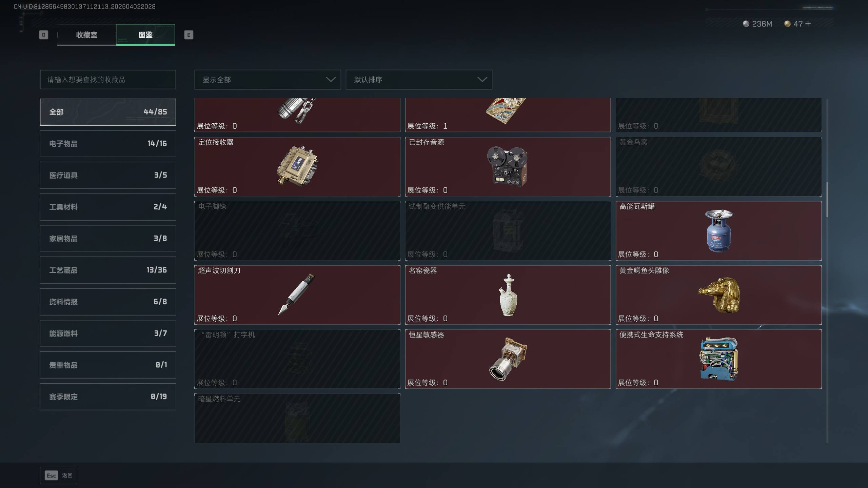Click the 超声波切割刀 cutter knife icon
The image size is (868, 488).
coord(296,294)
